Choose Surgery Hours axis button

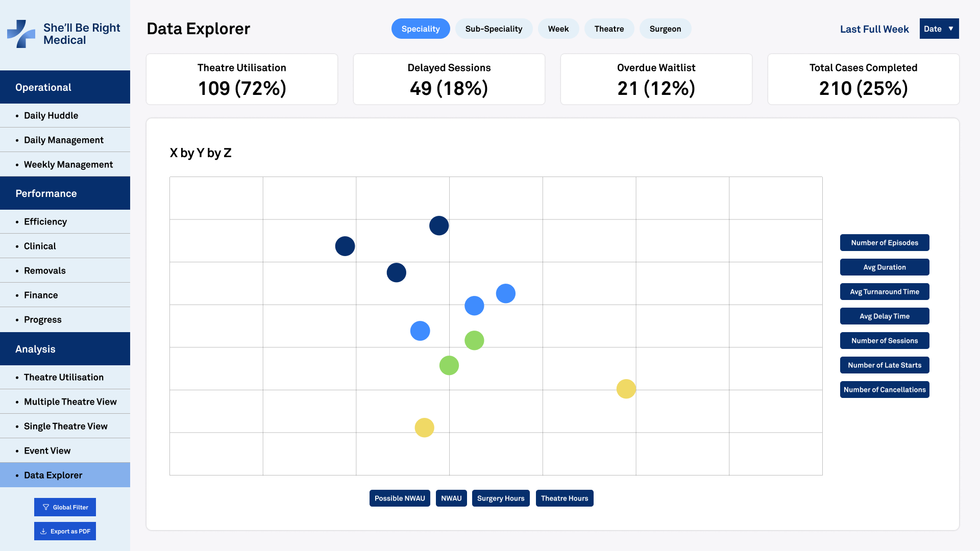501,498
